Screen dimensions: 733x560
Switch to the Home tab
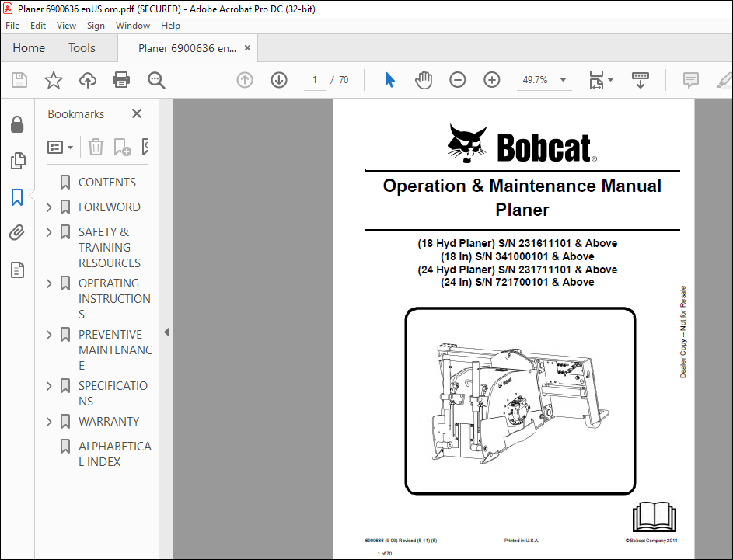click(29, 48)
